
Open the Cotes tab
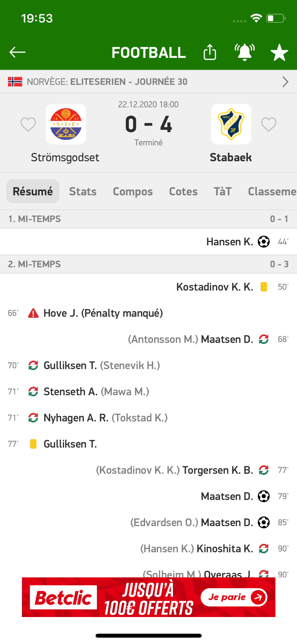pos(183,191)
